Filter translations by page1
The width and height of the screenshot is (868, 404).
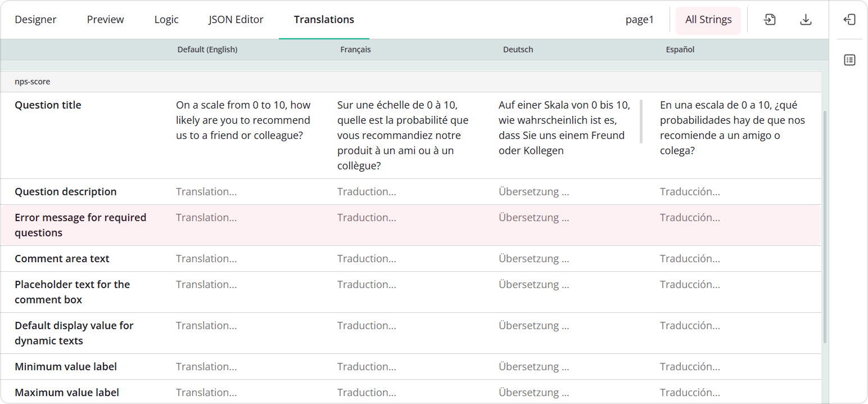pyautogui.click(x=639, y=19)
